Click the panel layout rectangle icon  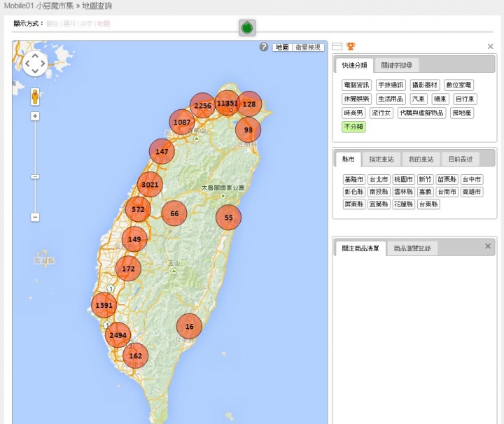pyautogui.click(x=337, y=47)
